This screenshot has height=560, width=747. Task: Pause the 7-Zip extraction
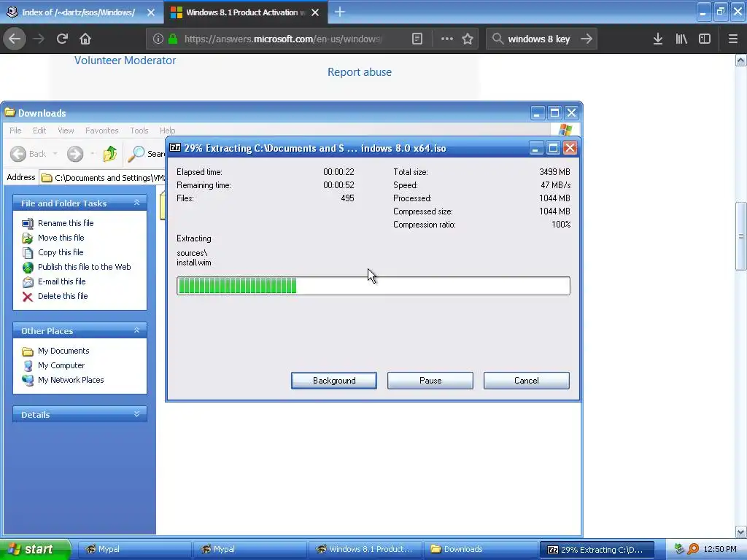tap(430, 381)
